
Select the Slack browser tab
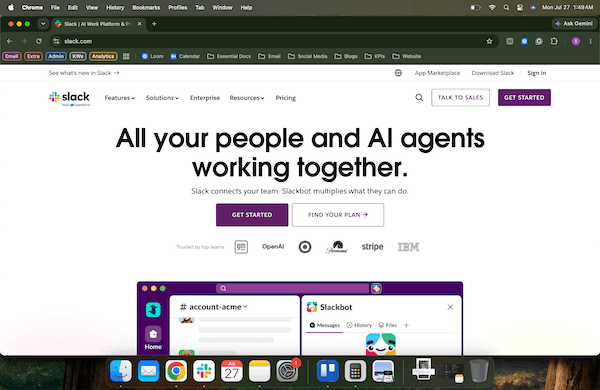[x=98, y=24]
